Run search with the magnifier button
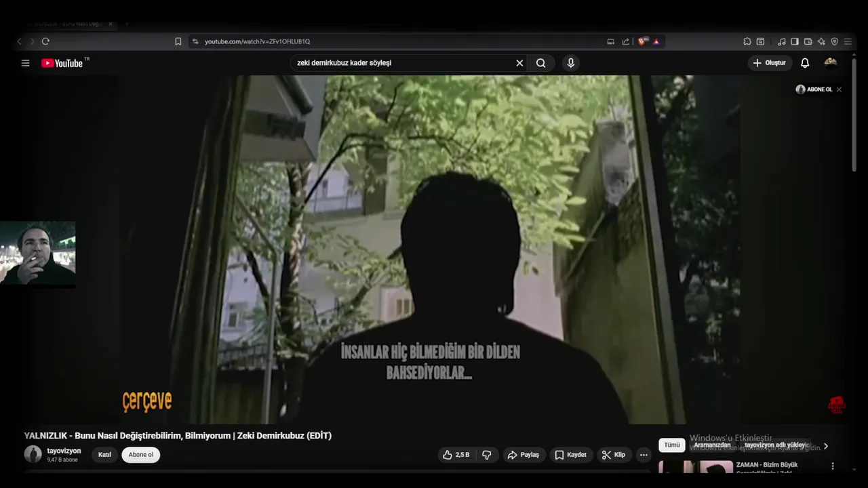This screenshot has width=868, height=488. (x=540, y=63)
